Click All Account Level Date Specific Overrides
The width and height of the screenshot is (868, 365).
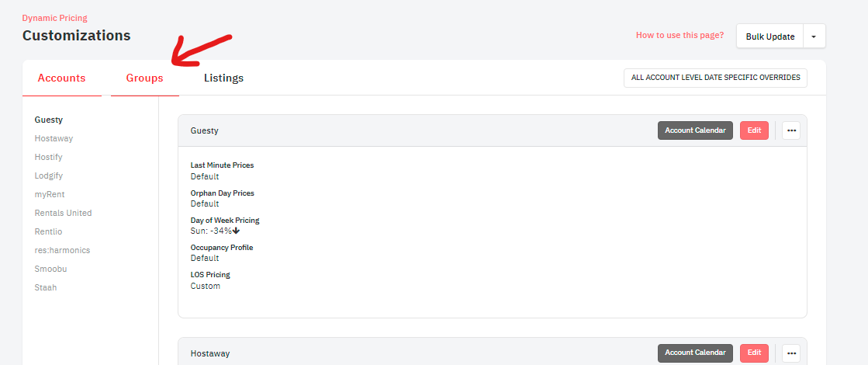click(x=715, y=78)
